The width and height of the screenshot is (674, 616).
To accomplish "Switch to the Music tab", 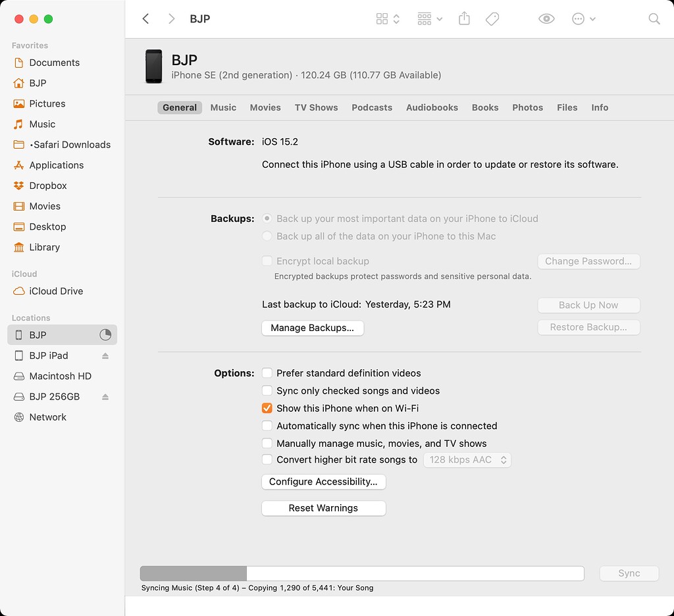I will pyautogui.click(x=223, y=107).
